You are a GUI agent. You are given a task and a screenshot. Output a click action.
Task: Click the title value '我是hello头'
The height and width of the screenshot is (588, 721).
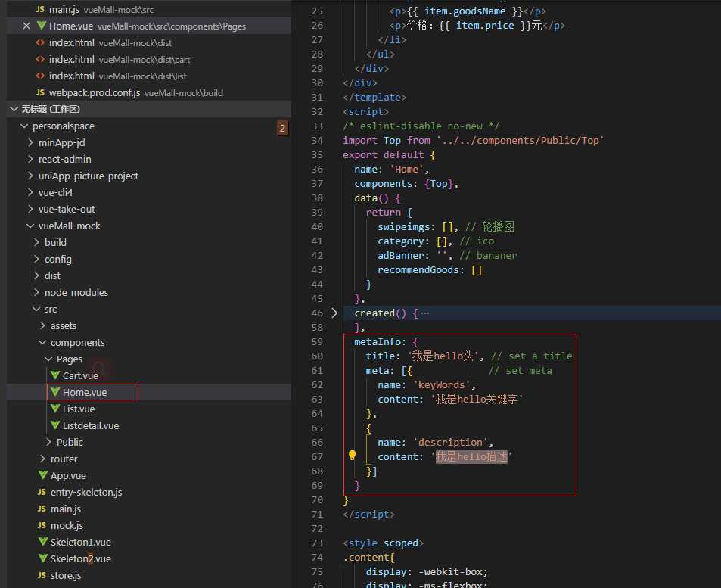tap(443, 356)
